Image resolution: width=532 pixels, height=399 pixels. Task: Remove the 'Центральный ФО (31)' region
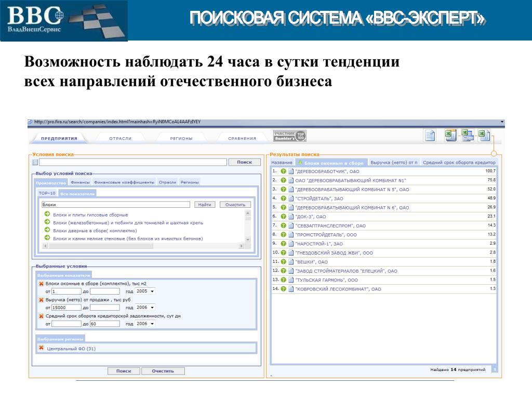[x=41, y=348]
